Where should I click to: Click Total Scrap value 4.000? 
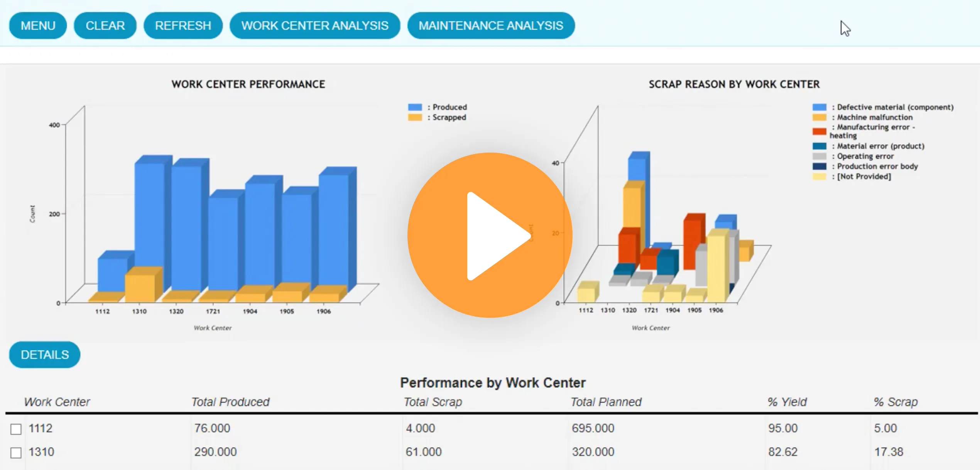coord(420,428)
